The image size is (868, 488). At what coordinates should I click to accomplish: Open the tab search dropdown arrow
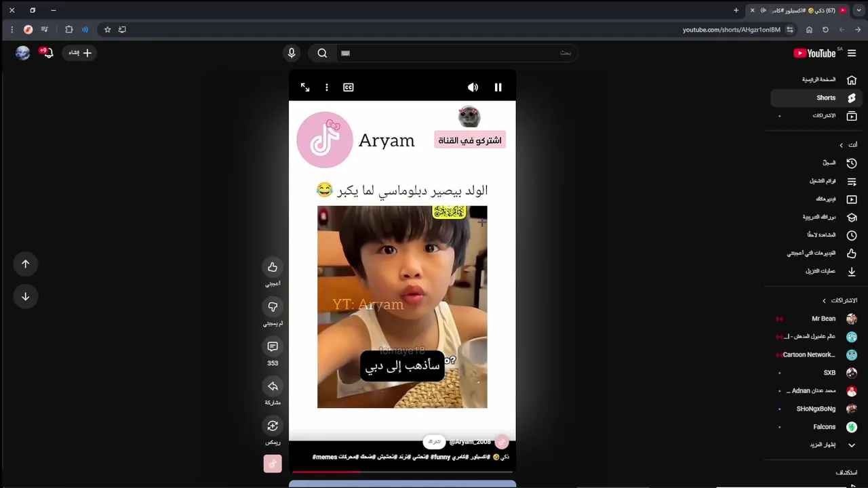tap(859, 10)
